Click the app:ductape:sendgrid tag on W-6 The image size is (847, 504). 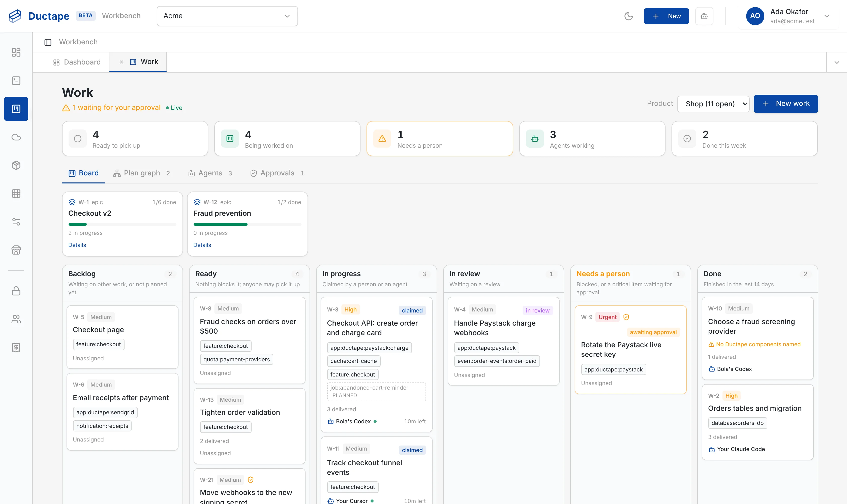105,412
